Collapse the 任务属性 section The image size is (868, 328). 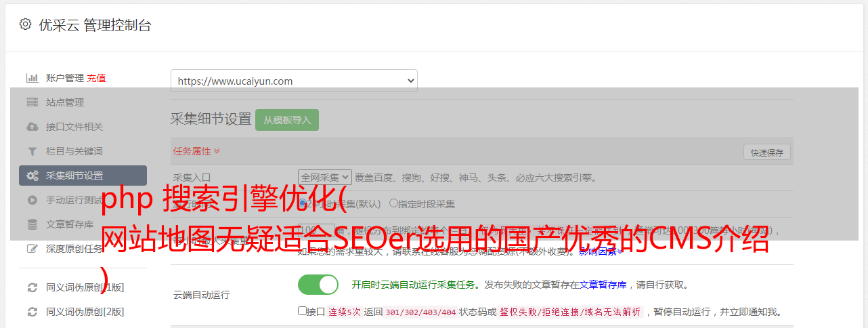[196, 151]
